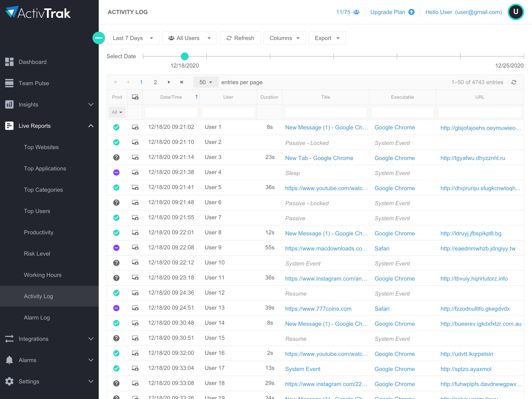
Task: Collapse the sidebar using the teal toggle
Action: (99, 38)
